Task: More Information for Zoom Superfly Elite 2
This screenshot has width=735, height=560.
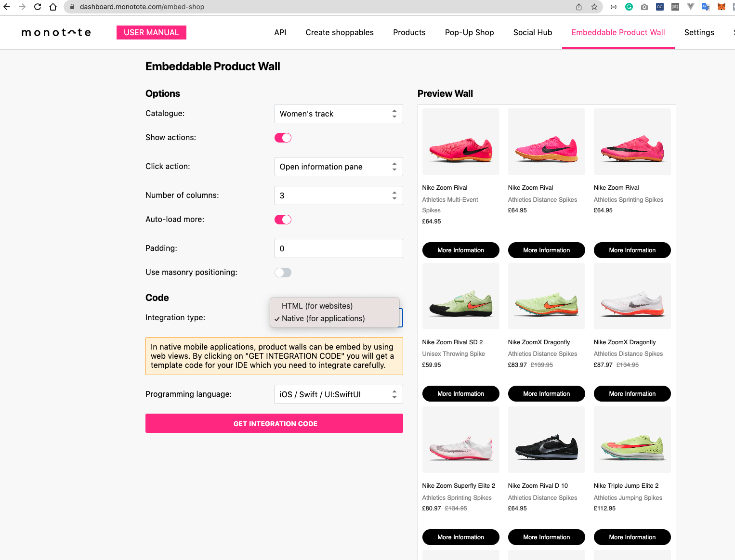Action: (461, 537)
